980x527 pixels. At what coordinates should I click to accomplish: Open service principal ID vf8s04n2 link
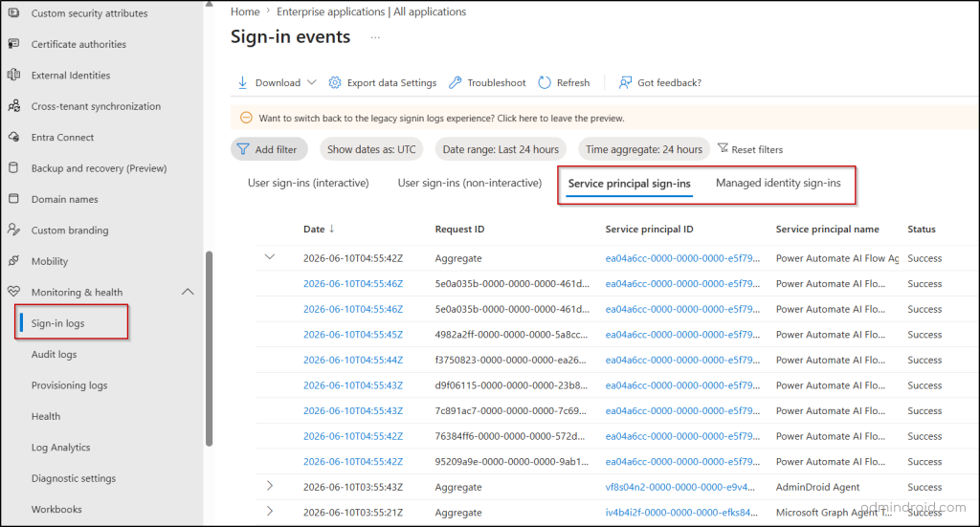click(680, 487)
